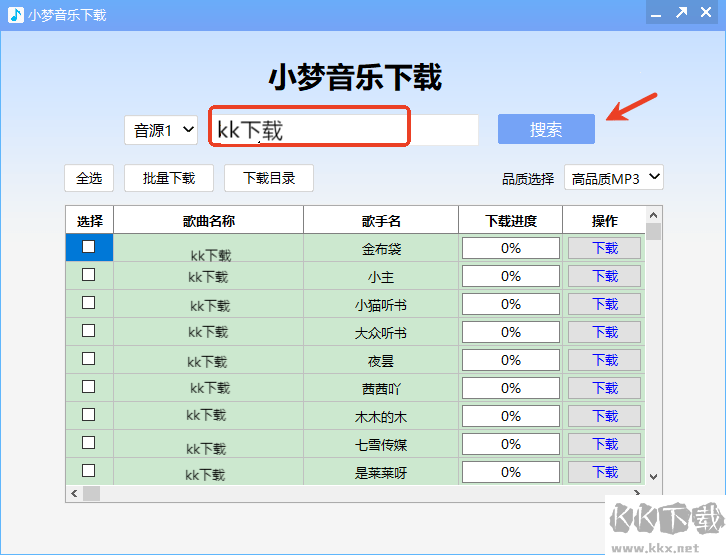Screen dimensions: 726x555
Task: Click the music note app icon in title bar
Action: point(15,14)
